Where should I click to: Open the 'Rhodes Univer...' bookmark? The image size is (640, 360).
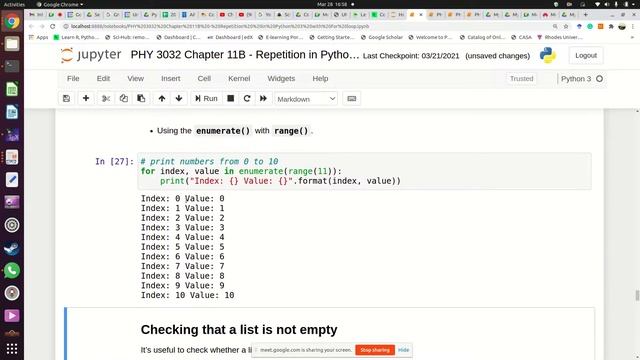[560, 37]
